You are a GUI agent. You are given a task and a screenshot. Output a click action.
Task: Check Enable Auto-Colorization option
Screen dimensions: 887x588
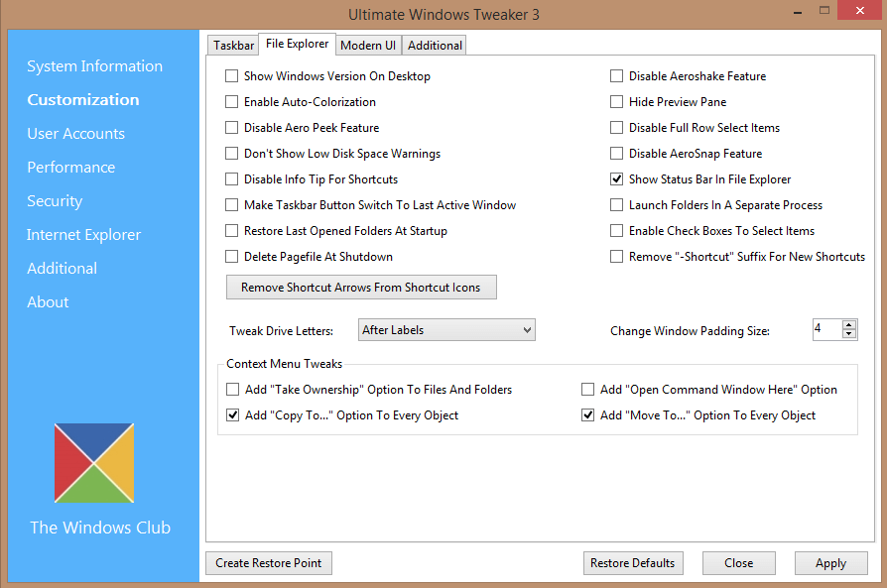click(x=231, y=102)
